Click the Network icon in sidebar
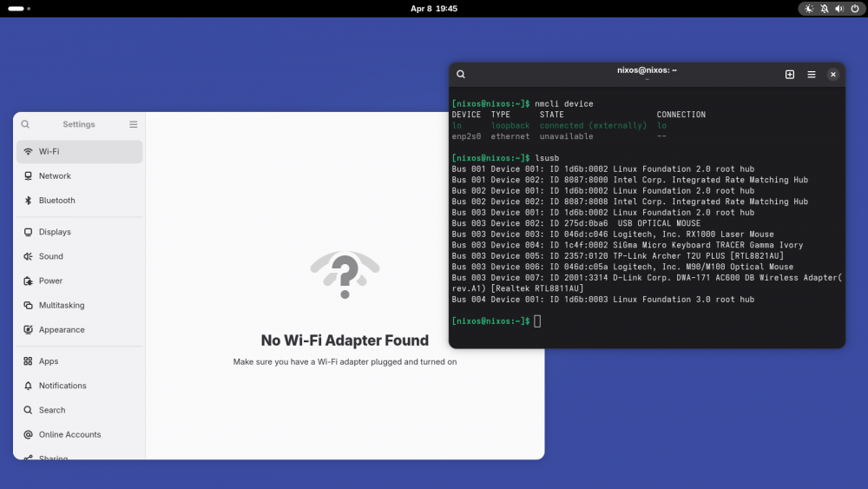The image size is (868, 489). tap(29, 175)
